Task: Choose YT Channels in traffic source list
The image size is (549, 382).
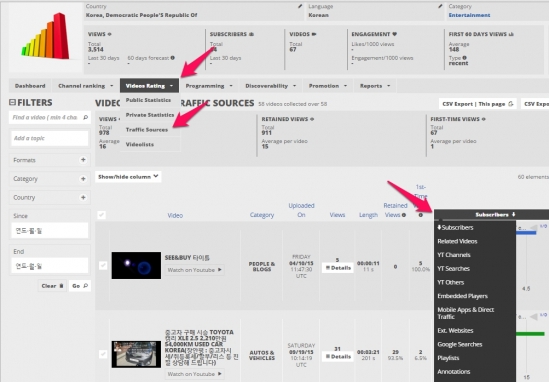Action: click(x=454, y=255)
